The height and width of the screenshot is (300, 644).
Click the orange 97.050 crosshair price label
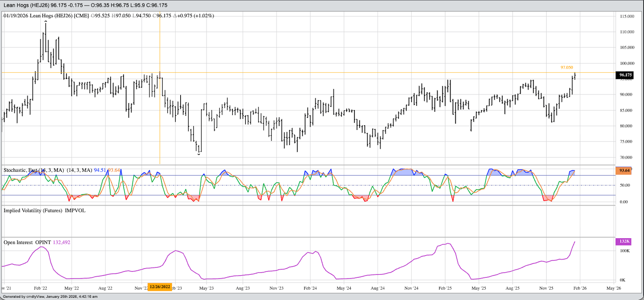tap(566, 67)
